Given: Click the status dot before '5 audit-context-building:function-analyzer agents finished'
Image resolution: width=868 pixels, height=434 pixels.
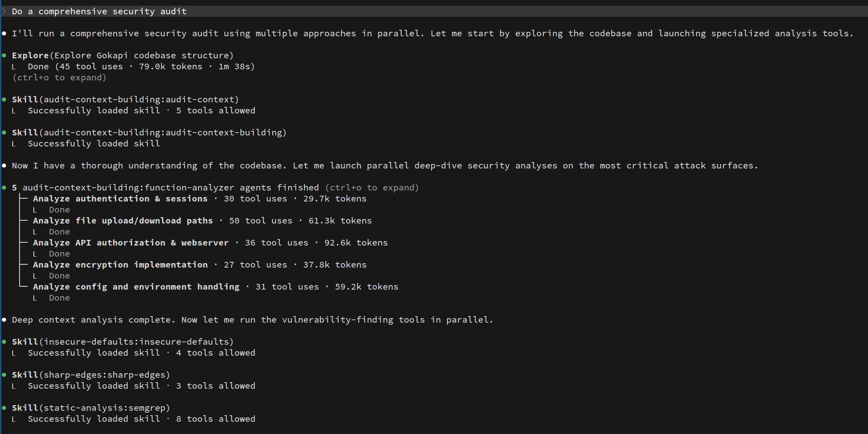Looking at the screenshot, I should click(x=4, y=188).
